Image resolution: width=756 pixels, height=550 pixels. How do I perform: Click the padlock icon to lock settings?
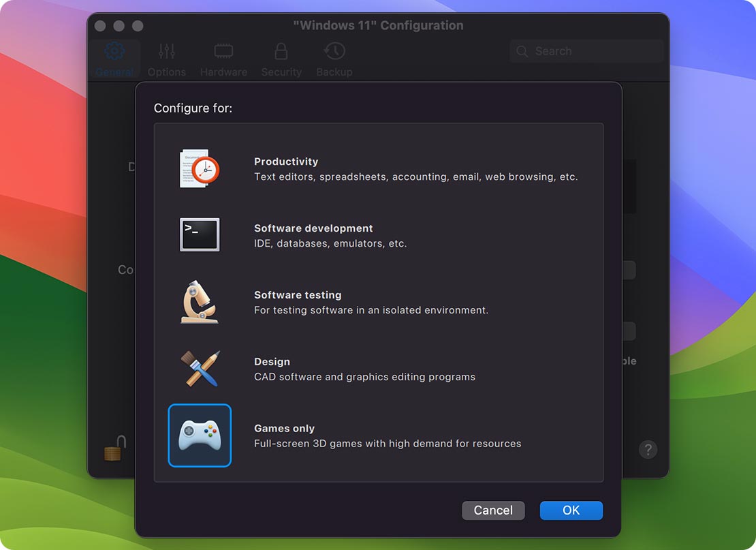114,448
